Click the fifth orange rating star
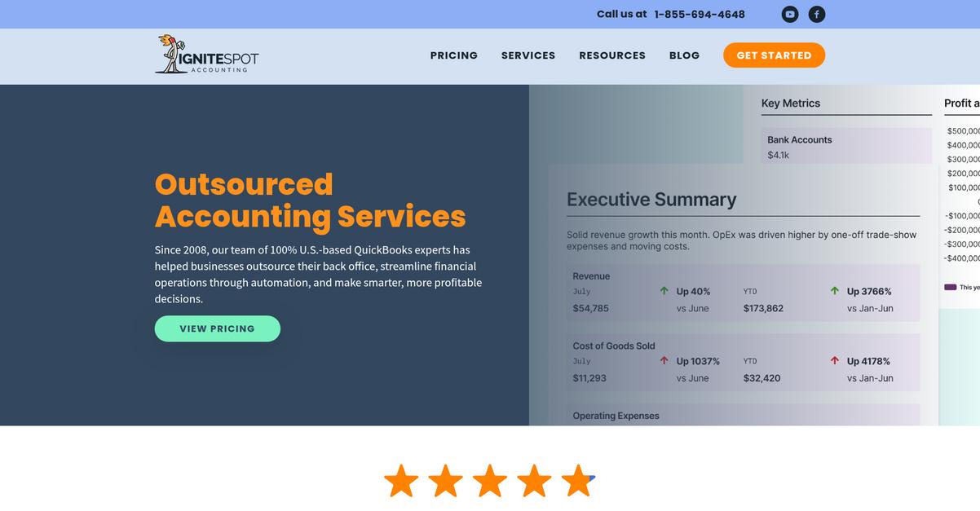Screen dimensions: 980x511 point(578,481)
